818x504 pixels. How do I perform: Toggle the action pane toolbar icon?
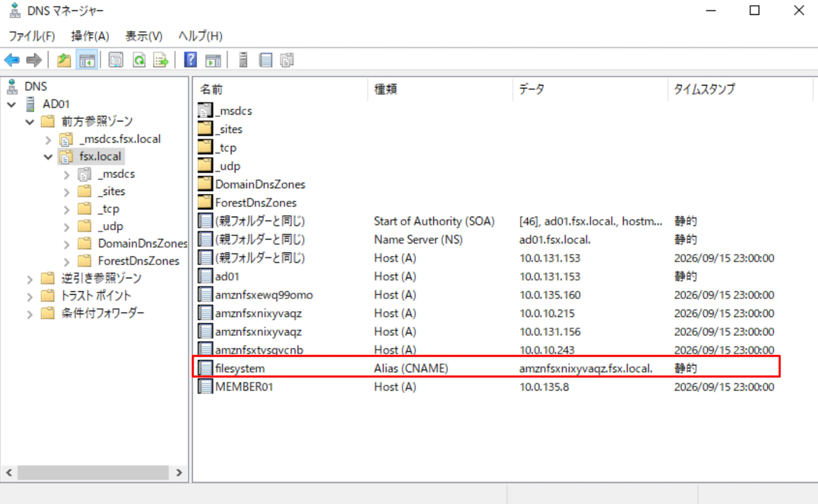tap(213, 60)
